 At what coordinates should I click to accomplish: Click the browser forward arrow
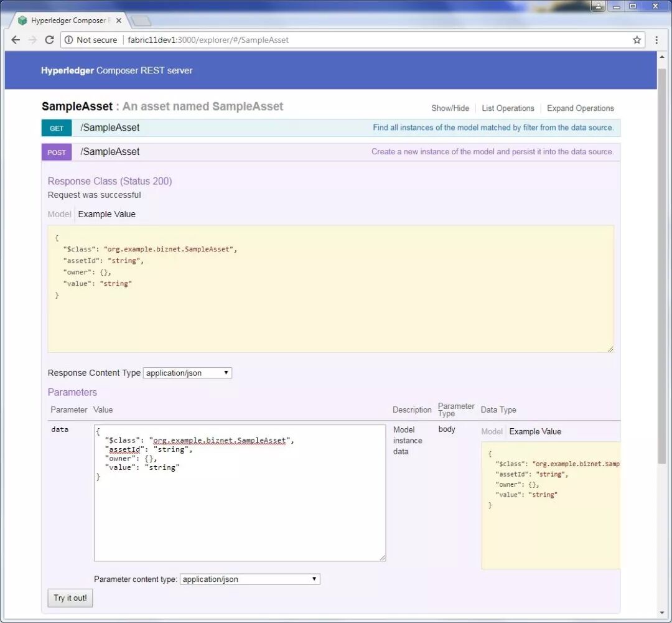tap(32, 40)
